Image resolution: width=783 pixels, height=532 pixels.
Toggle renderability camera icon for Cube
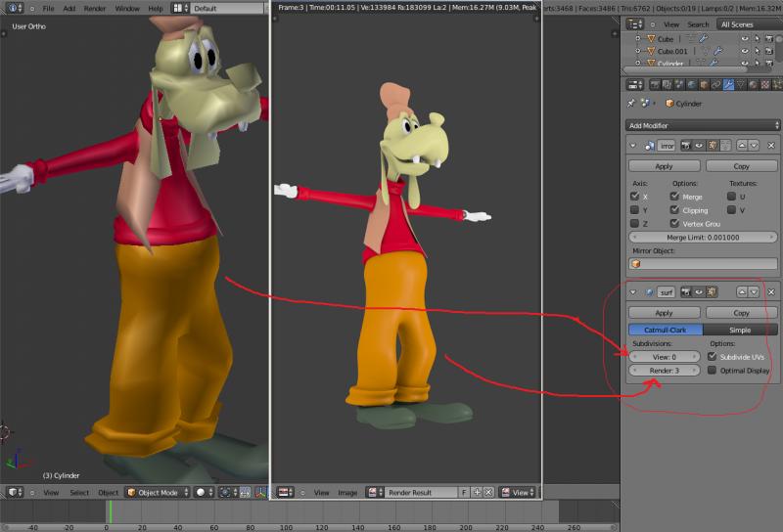769,38
